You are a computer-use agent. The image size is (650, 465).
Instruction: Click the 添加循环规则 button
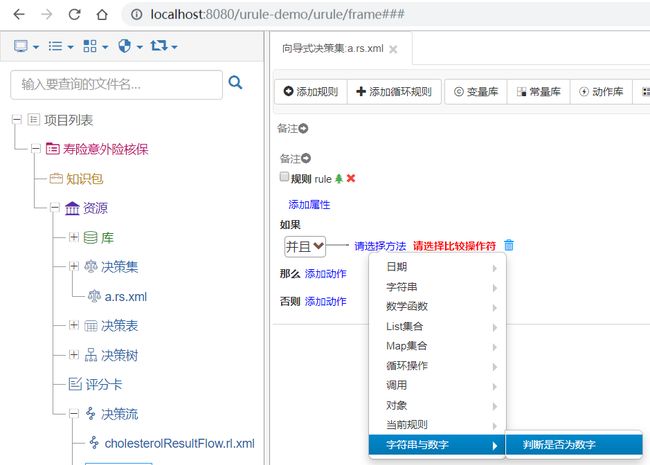point(394,92)
